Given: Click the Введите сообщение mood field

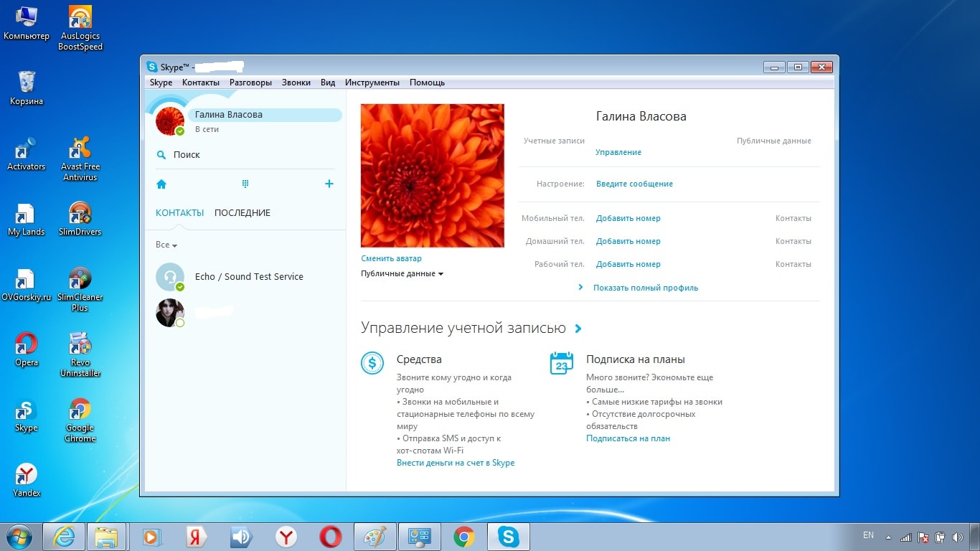Looking at the screenshot, I should [x=635, y=184].
